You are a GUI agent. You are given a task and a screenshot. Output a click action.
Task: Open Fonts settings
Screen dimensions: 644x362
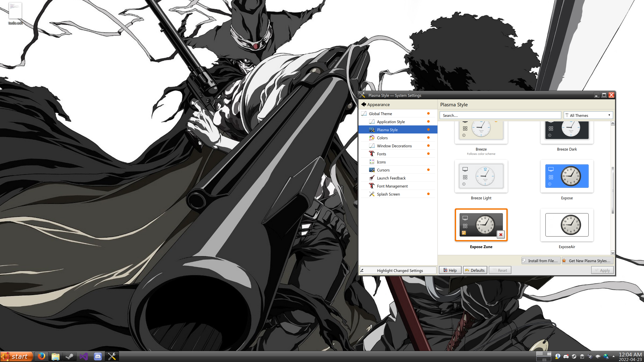click(398, 154)
